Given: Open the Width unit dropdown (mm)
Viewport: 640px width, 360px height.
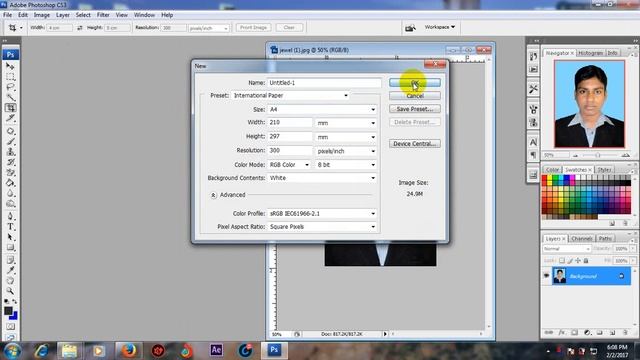Looking at the screenshot, I should coord(346,123).
